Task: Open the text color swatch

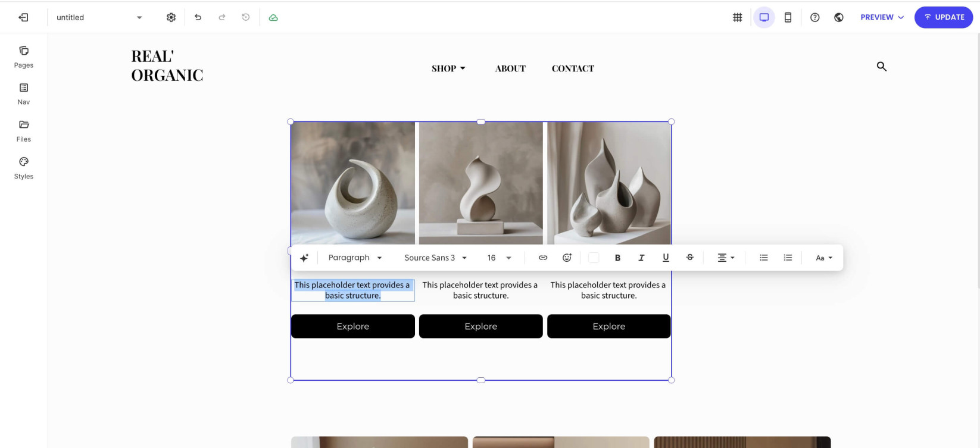Action: coord(594,258)
